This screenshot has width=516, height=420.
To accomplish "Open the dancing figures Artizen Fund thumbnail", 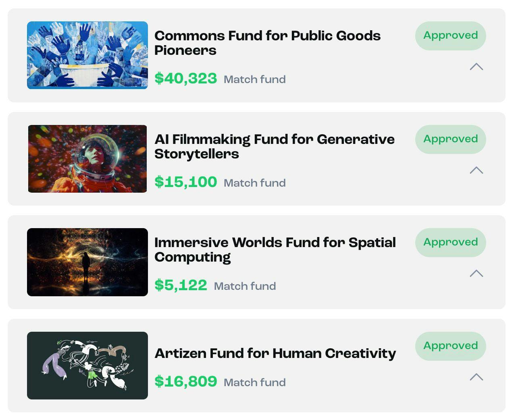I will pyautogui.click(x=87, y=366).
